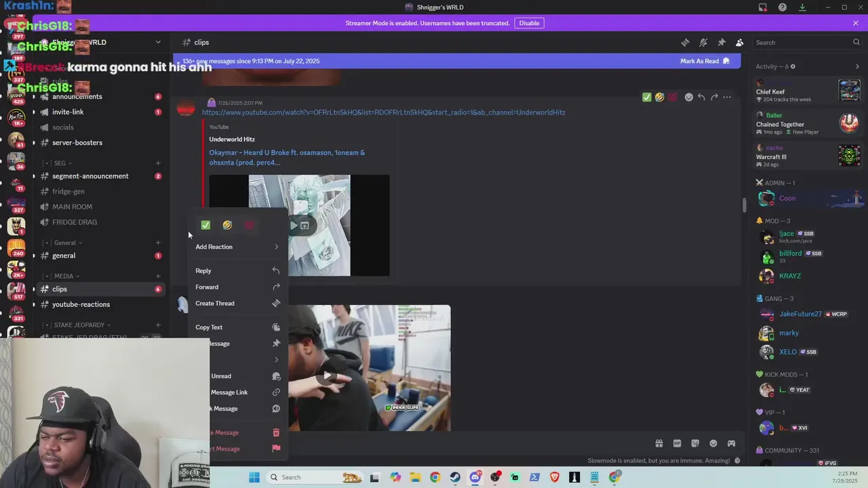
Task: React with laughing emoji on hover toolbar
Action: (659, 97)
